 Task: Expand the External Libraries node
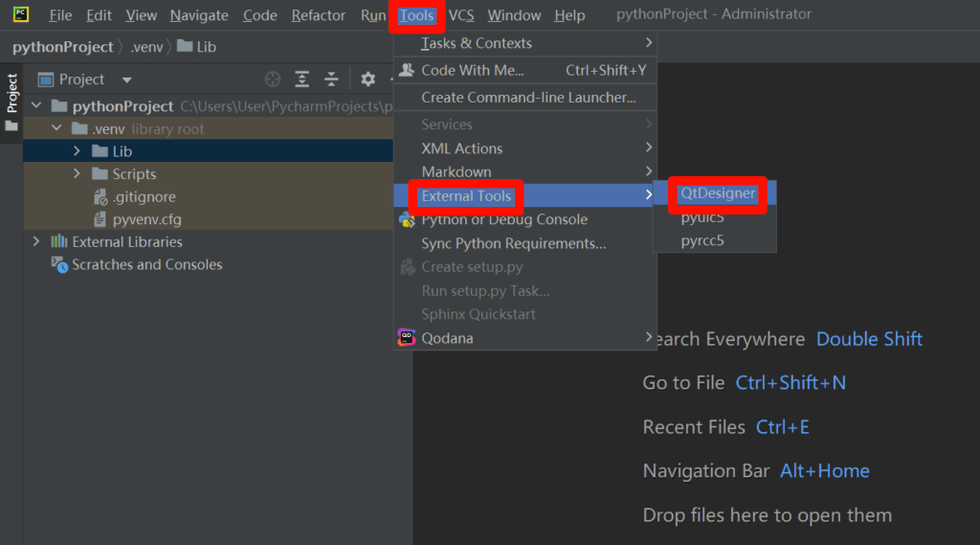coord(36,241)
